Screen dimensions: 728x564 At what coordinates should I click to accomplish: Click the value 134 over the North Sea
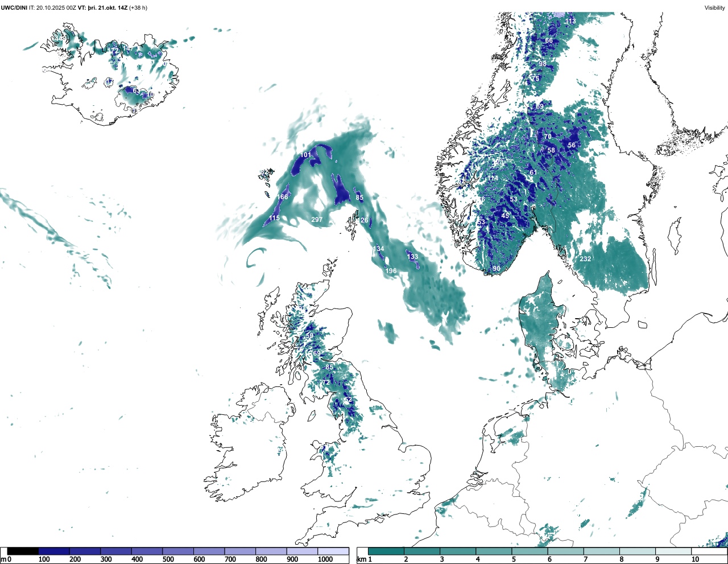pyautogui.click(x=378, y=249)
